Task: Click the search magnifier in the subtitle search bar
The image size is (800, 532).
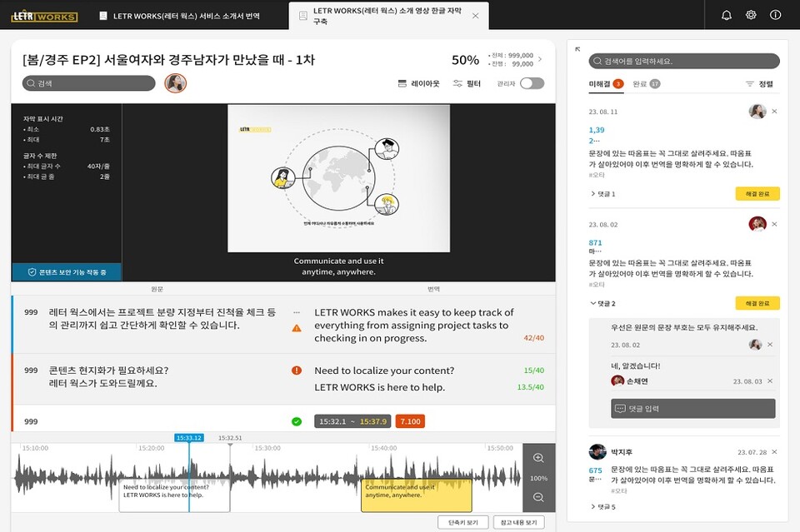Action: pyautogui.click(x=30, y=84)
